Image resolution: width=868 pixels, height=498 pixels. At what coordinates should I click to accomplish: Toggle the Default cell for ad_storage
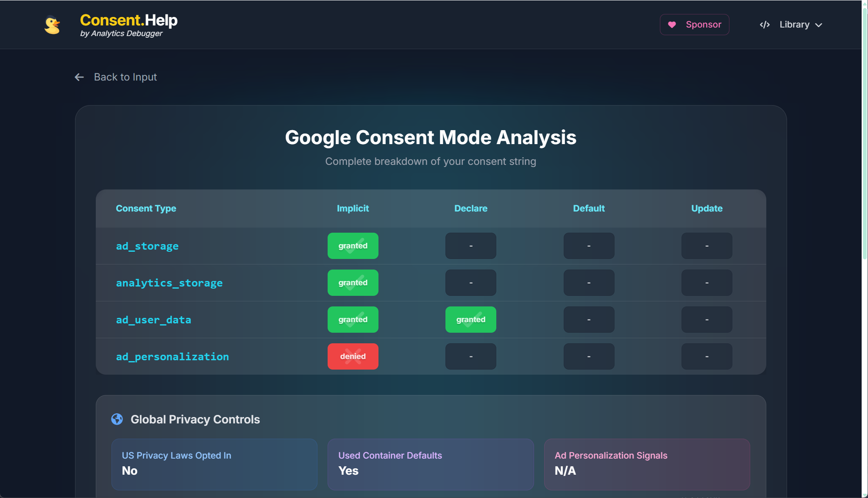[x=589, y=246]
